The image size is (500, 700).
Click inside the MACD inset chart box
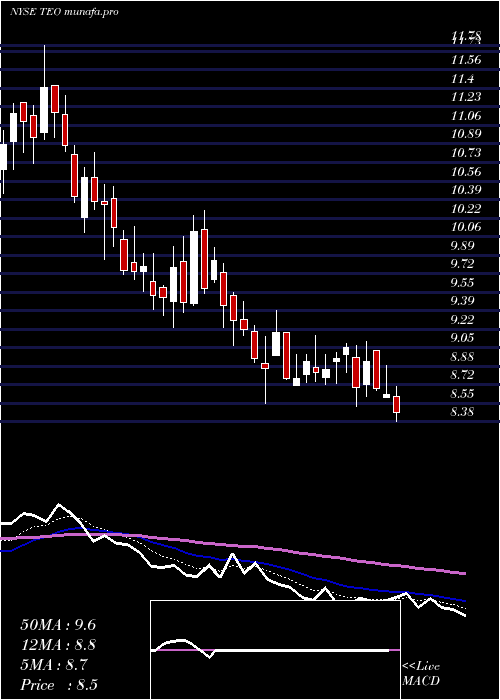click(275, 650)
